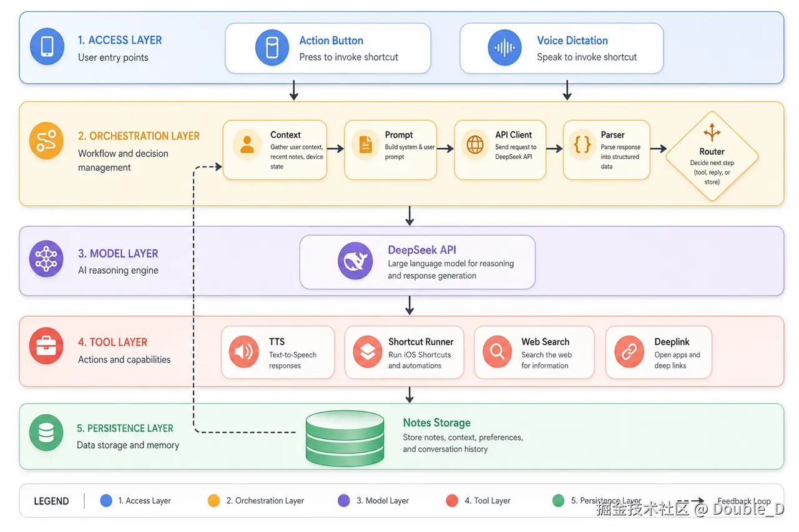Select the Parser curly braces icon

582,145
